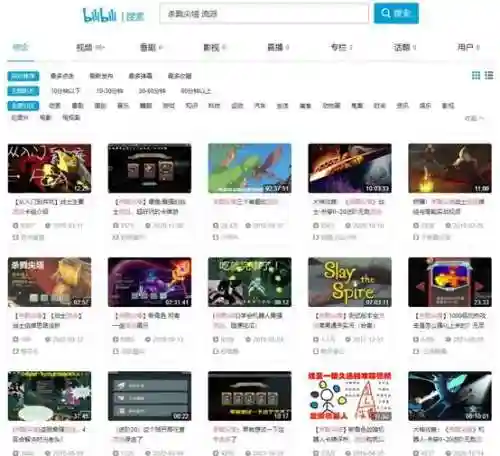Open the 用户 results tab

pos(468,48)
